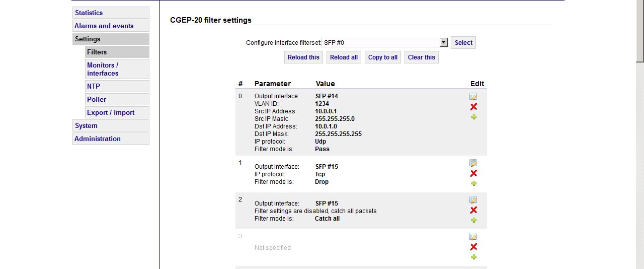Image resolution: width=644 pixels, height=269 pixels.
Task: Click VLAN ID value 1234
Action: (x=322, y=104)
